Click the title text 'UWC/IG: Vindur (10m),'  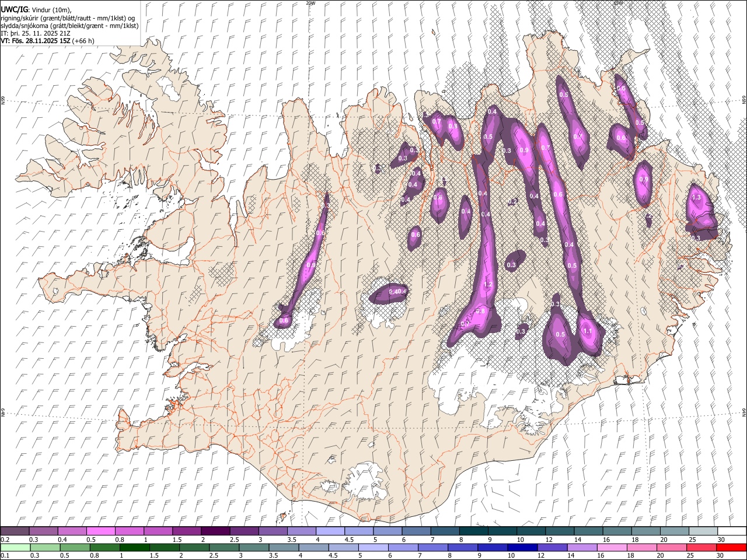(x=36, y=9)
